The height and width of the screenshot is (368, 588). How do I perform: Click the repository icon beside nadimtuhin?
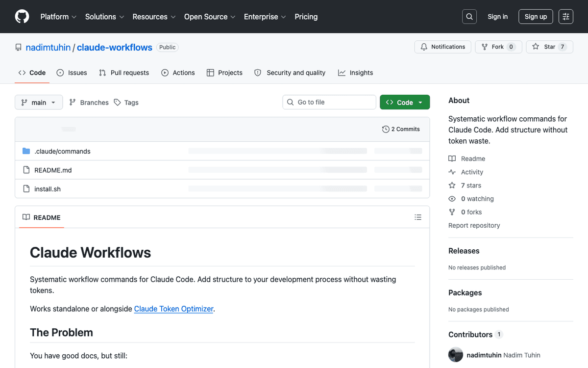[x=19, y=48]
